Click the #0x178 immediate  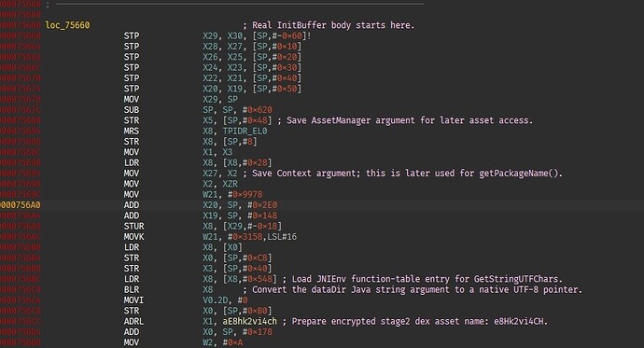click(258, 332)
